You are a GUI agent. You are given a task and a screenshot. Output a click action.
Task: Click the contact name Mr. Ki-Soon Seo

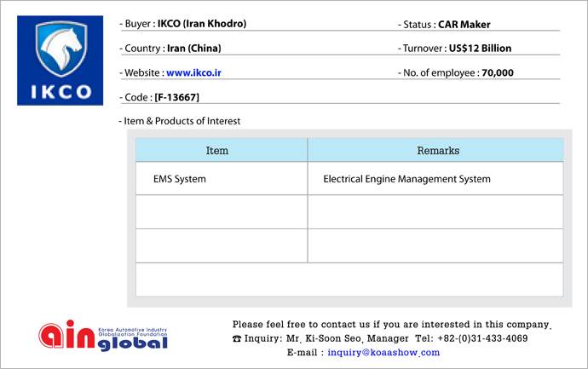324,338
